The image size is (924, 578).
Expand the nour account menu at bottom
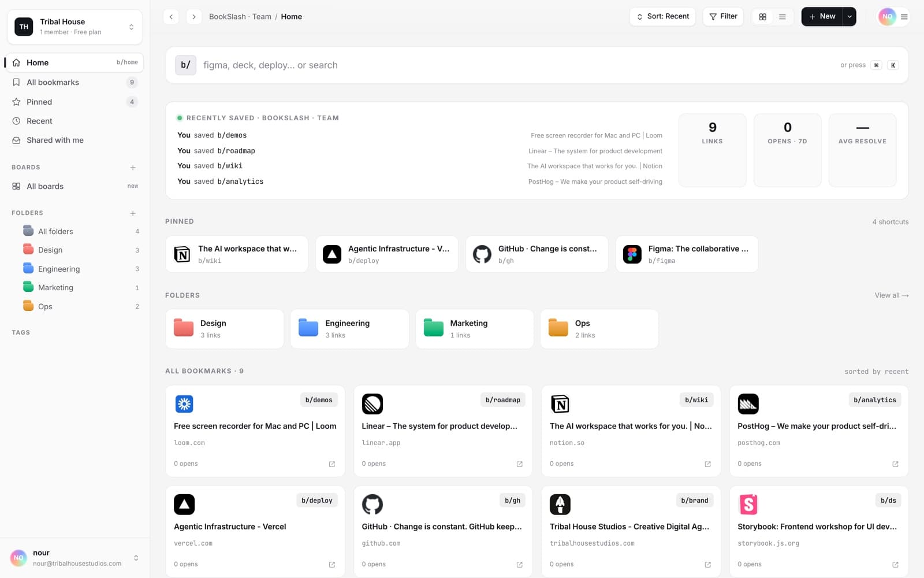[75, 558]
